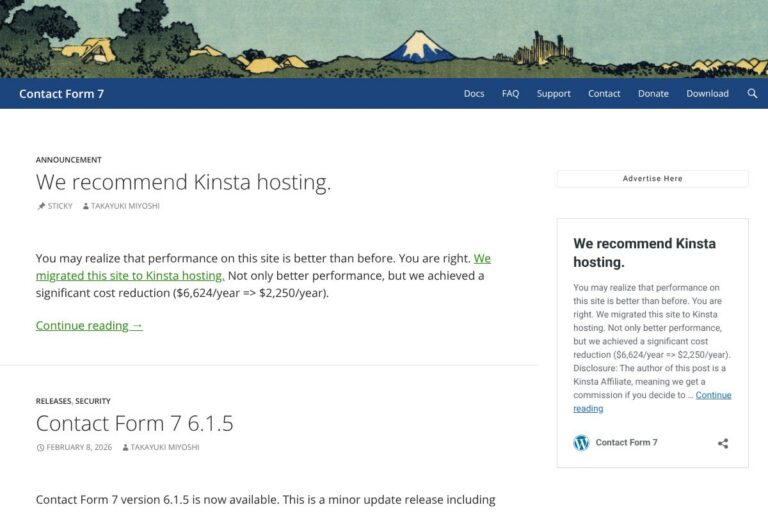The image size is (768, 512).
Task: Open the FAQ menu item
Action: click(510, 94)
